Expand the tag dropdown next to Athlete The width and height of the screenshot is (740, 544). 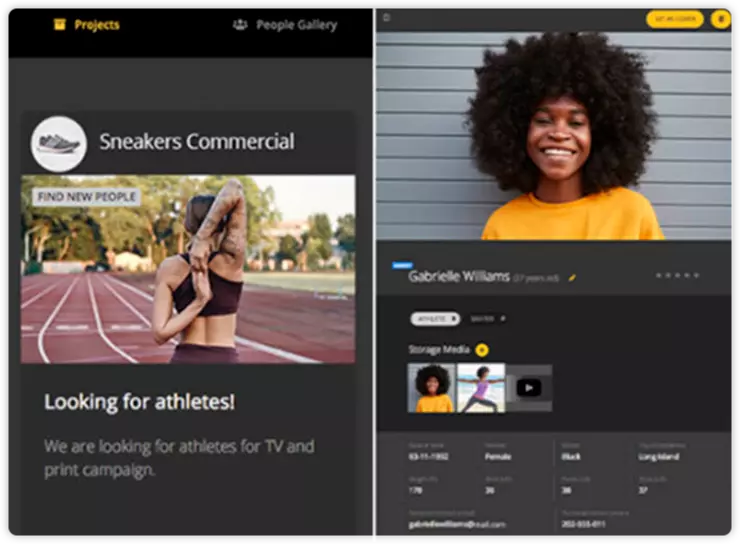(490, 318)
